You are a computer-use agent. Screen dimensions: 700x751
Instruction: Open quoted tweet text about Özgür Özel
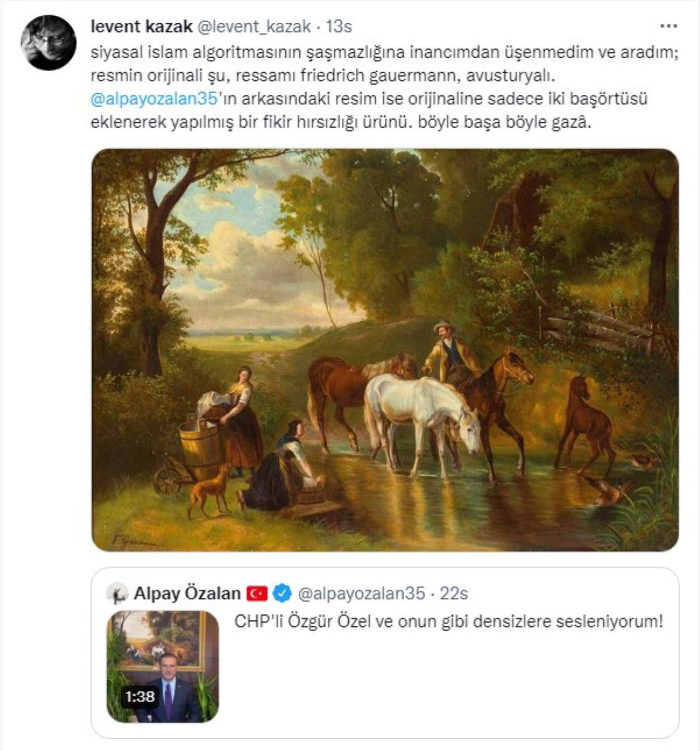pos(449,622)
